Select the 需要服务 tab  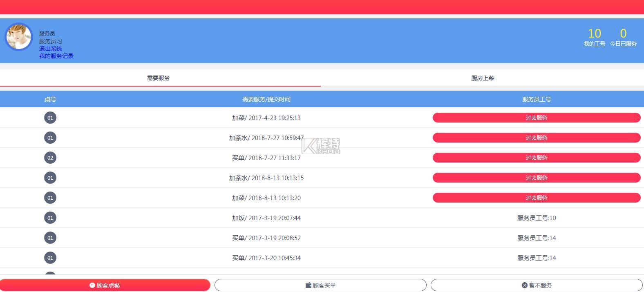(x=158, y=78)
